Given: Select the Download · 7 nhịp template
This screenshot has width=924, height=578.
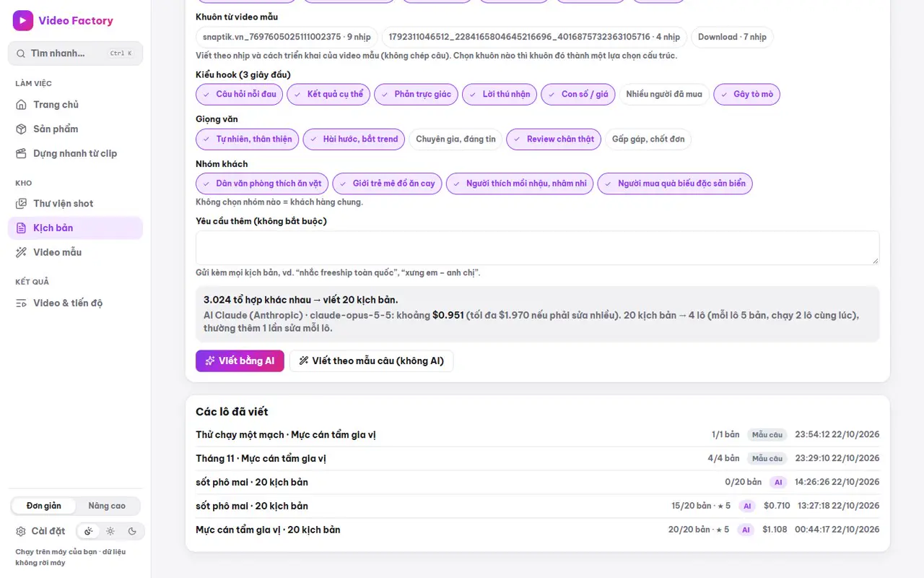Looking at the screenshot, I should click(x=732, y=38).
